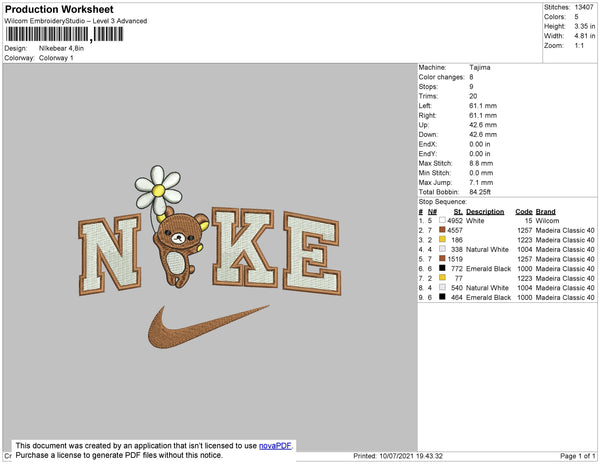Click the design name 'Nikebear 4,8in'
The width and height of the screenshot is (600, 464).
[x=61, y=49]
